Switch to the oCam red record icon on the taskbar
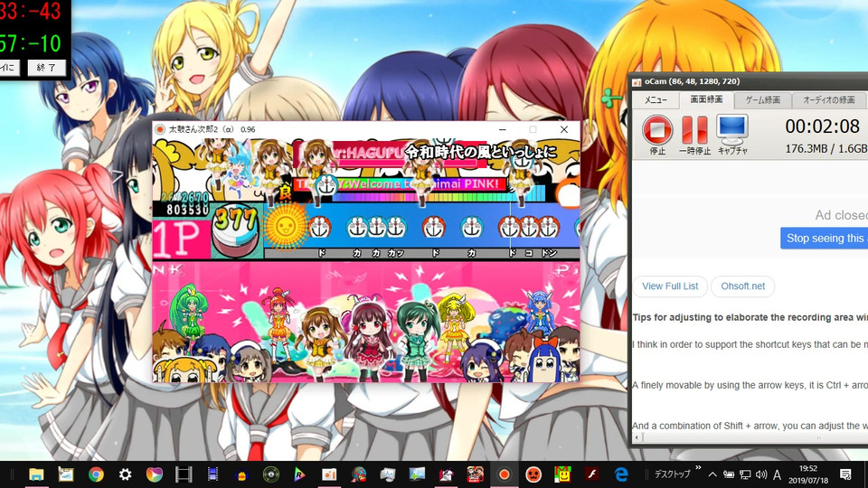The height and width of the screenshot is (488, 868). click(504, 474)
